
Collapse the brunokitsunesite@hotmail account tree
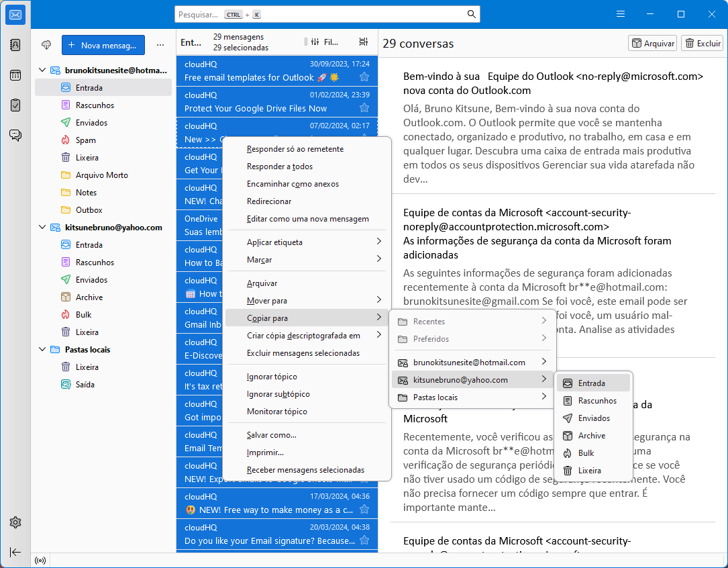(42, 70)
